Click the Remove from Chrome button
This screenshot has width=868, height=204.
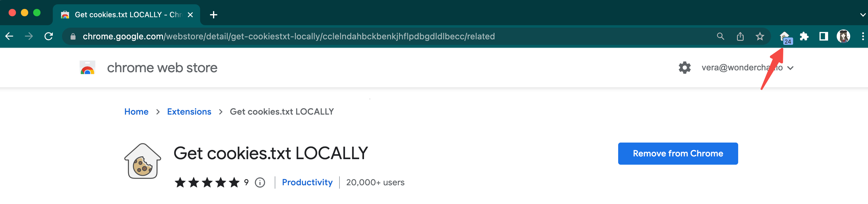click(x=678, y=154)
